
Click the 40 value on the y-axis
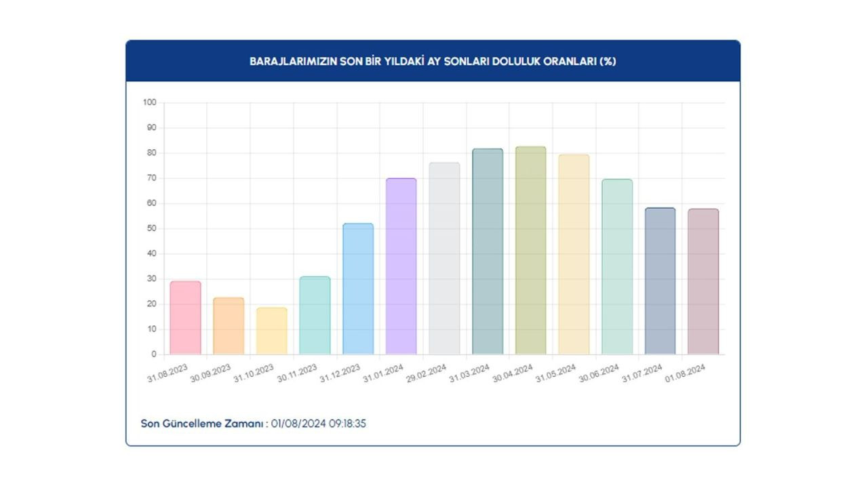pyautogui.click(x=152, y=253)
